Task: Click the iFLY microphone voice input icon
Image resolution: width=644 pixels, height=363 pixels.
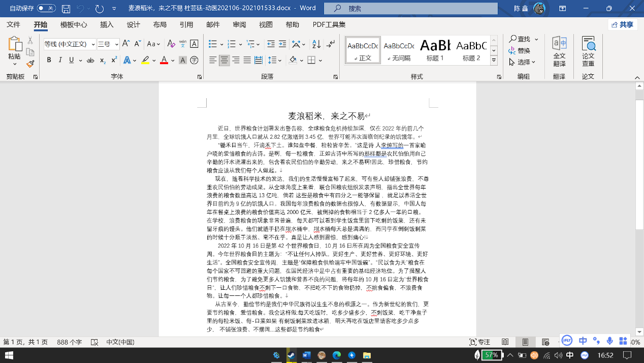Action: [609, 341]
